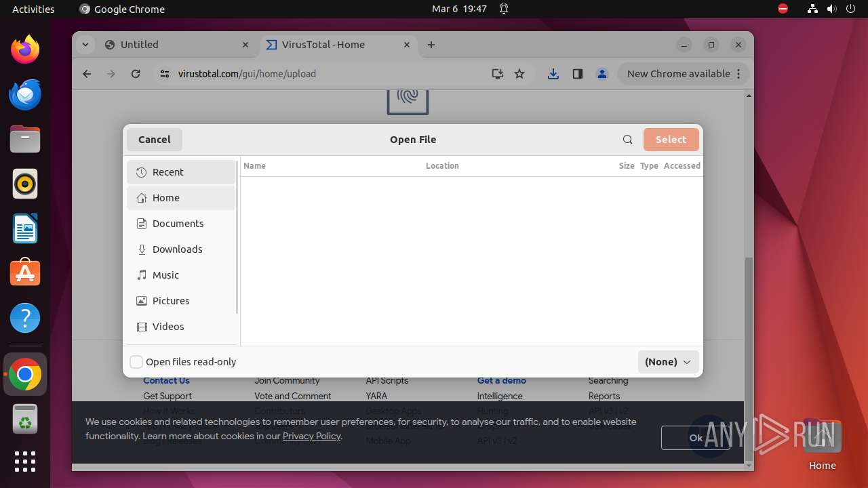The height and width of the screenshot is (488, 868).
Task: Open API Scripts footer link
Action: (387, 381)
